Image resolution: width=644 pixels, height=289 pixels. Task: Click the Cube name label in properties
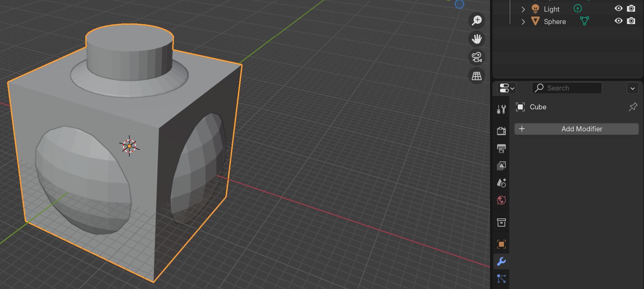click(x=538, y=107)
